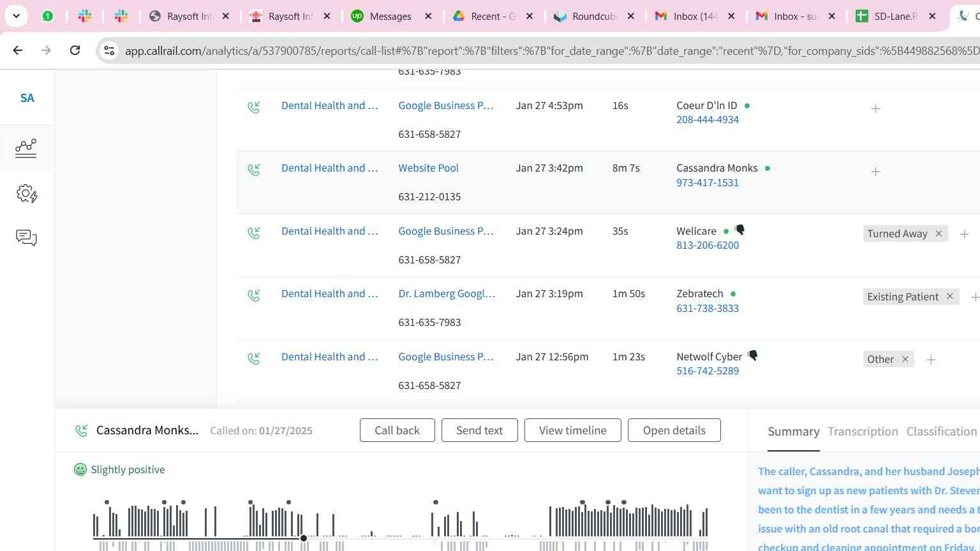The width and height of the screenshot is (980, 551).
Task: Click the tracking number 631-212-0135
Action: coord(429,197)
